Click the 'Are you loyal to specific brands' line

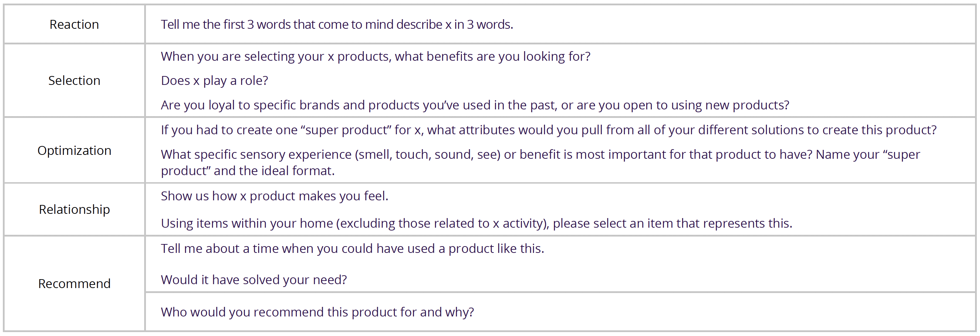click(475, 105)
